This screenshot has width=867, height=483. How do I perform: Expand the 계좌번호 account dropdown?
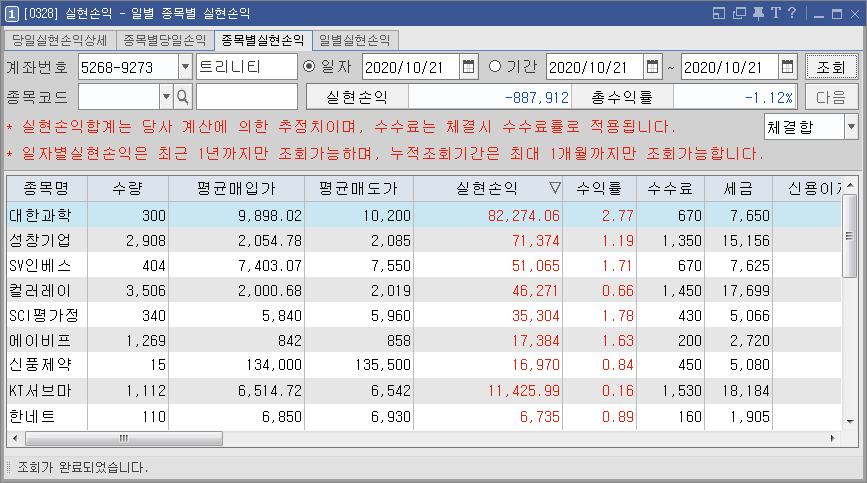coord(185,67)
